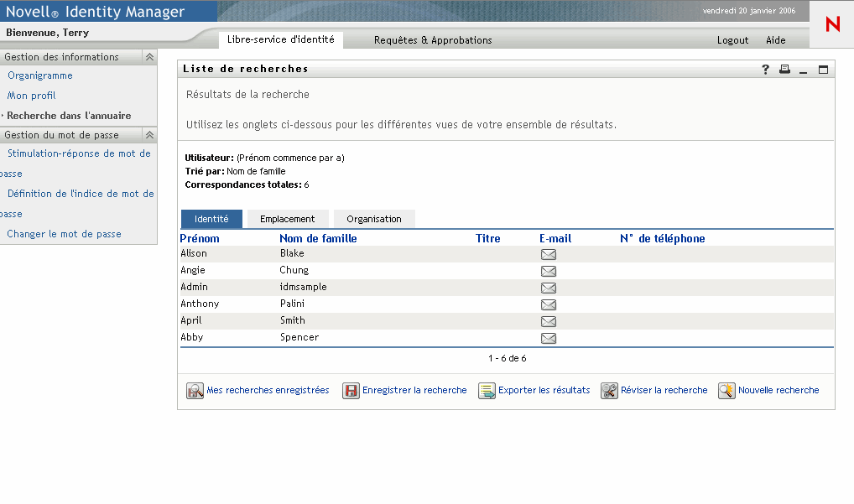This screenshot has height=504, width=854.
Task: Open Mon profil in the sidebar
Action: [31, 96]
